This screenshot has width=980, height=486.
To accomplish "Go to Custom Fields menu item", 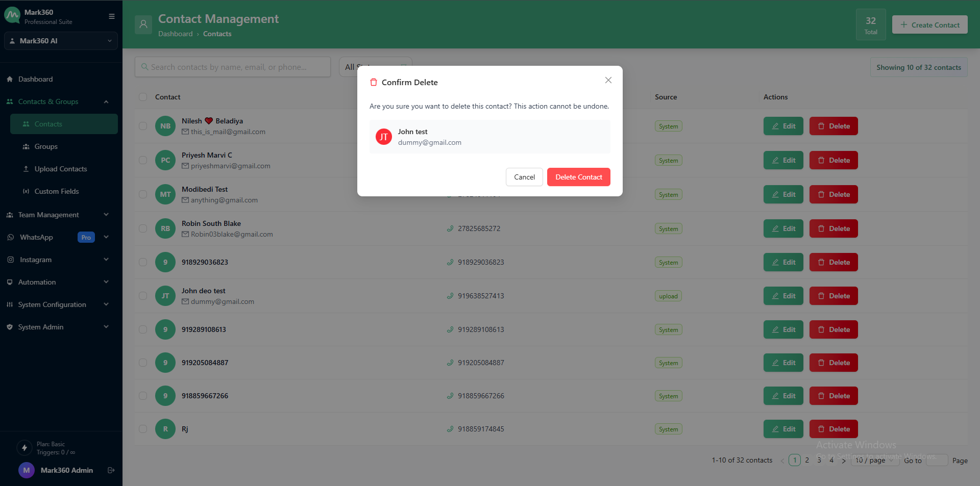I will coord(56,191).
